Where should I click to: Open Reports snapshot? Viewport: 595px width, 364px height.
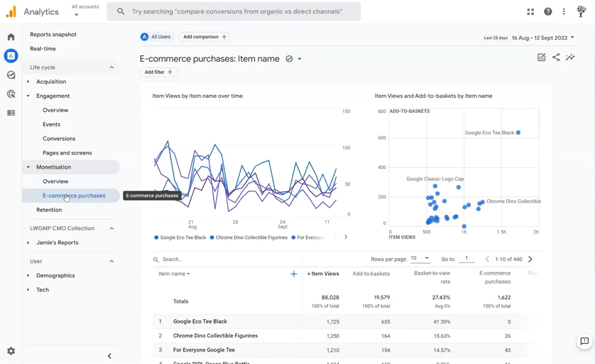coord(53,35)
